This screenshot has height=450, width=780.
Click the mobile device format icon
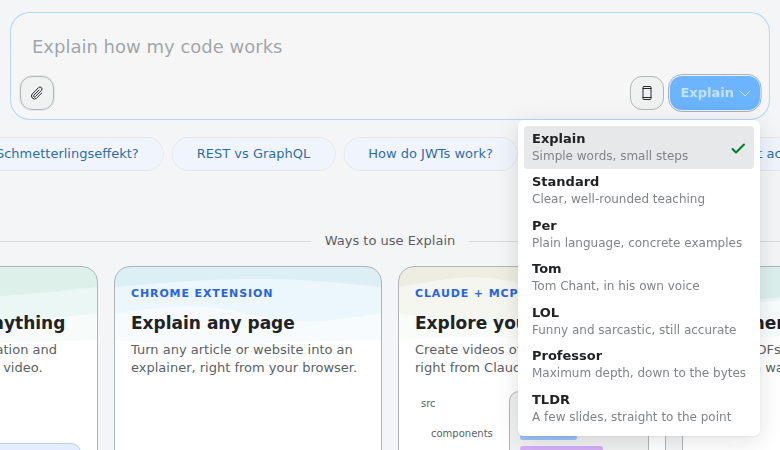647,93
